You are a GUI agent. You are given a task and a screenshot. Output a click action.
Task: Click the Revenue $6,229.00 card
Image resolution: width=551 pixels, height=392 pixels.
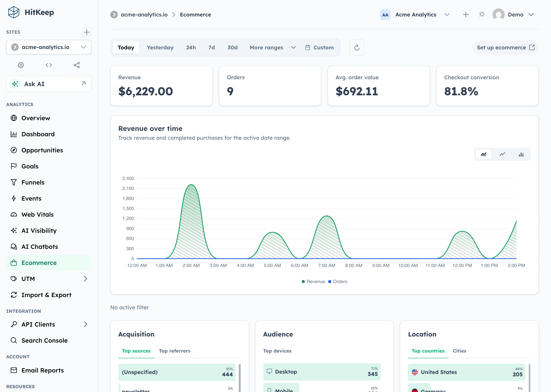[161, 86]
